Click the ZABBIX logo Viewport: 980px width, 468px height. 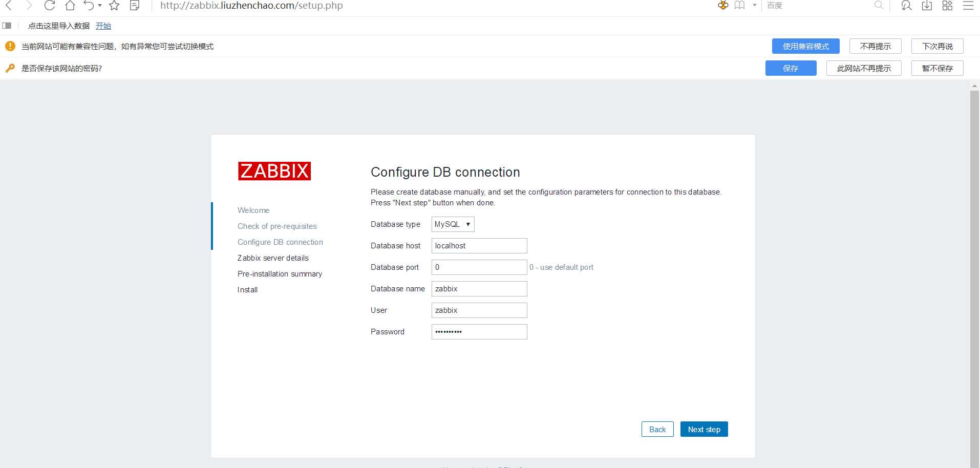tap(274, 171)
